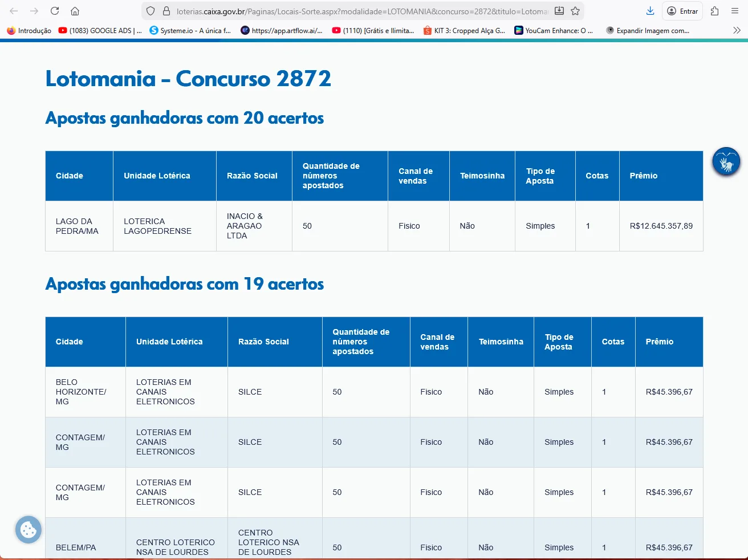This screenshot has width=748, height=560.
Task: Click the Entrar account button
Action: 682,11
